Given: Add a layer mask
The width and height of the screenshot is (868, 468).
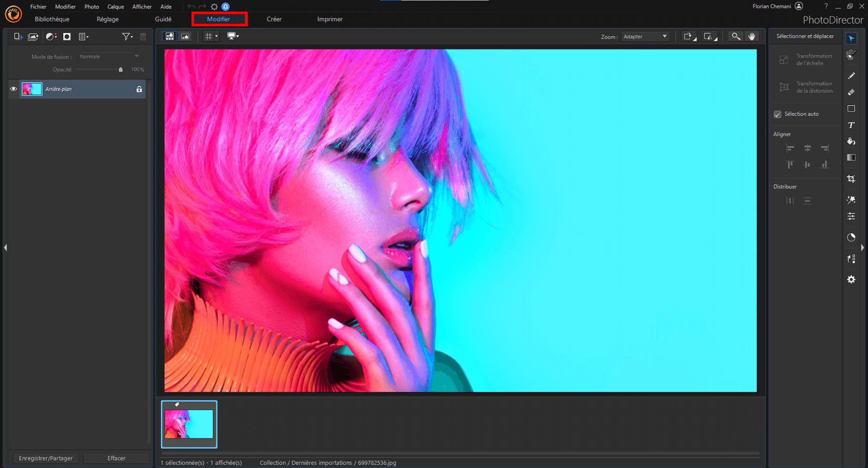Looking at the screenshot, I should tap(67, 36).
